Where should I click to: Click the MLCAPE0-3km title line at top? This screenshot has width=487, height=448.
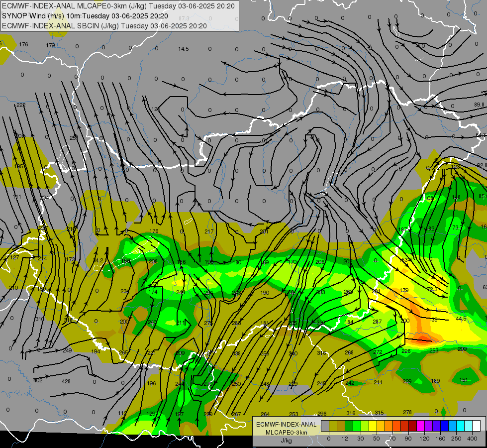118,6
